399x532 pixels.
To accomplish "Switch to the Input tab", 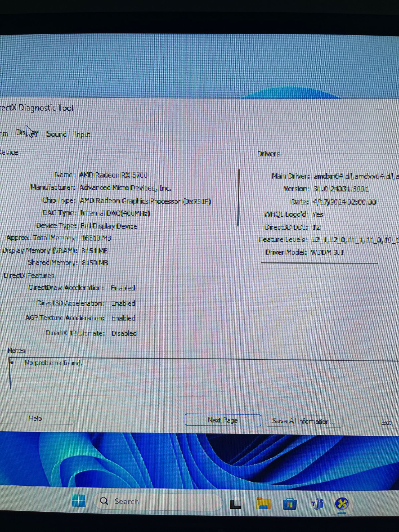I will (83, 134).
